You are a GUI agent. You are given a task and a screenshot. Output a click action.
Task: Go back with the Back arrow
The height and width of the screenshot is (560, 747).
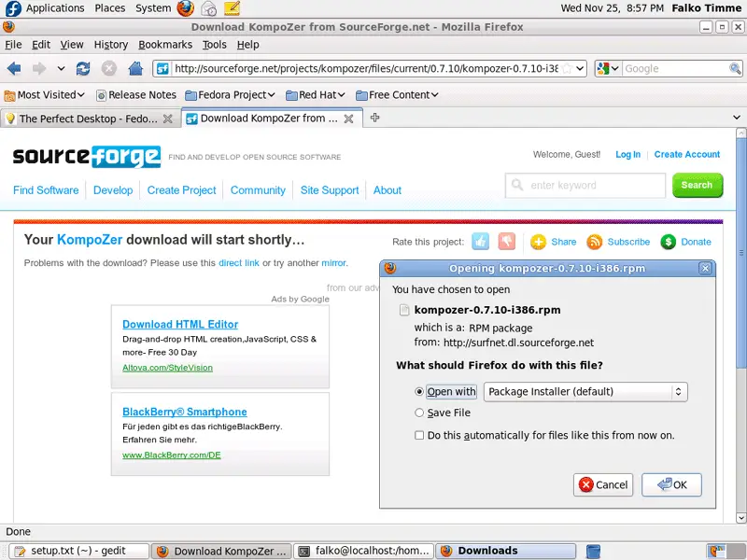(x=14, y=69)
